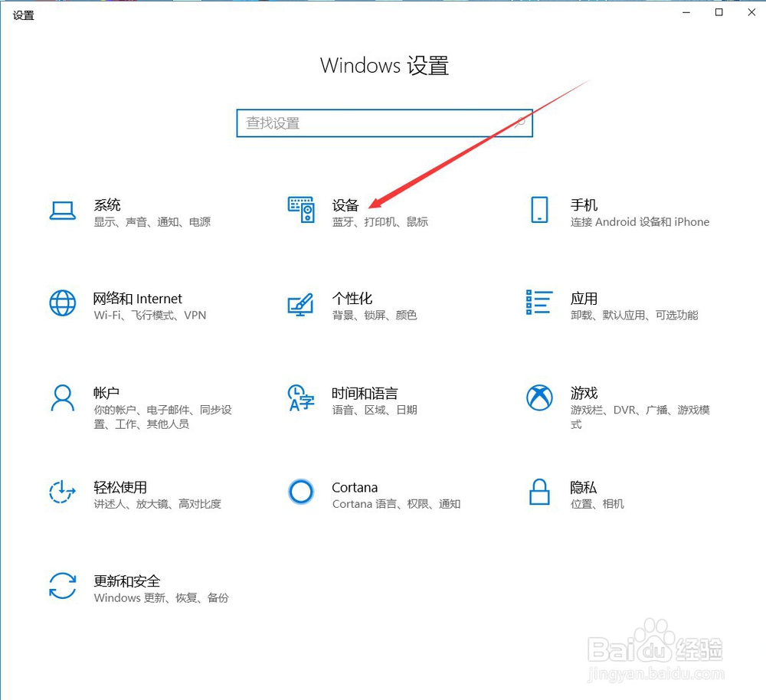Viewport: 766px width, 700px height.
Task: Minimize the 设置 window
Action: pos(686,12)
